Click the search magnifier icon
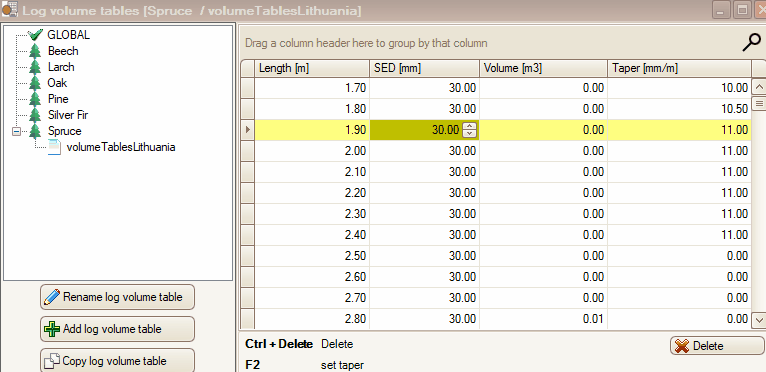This screenshot has height=372, width=766. (x=751, y=43)
